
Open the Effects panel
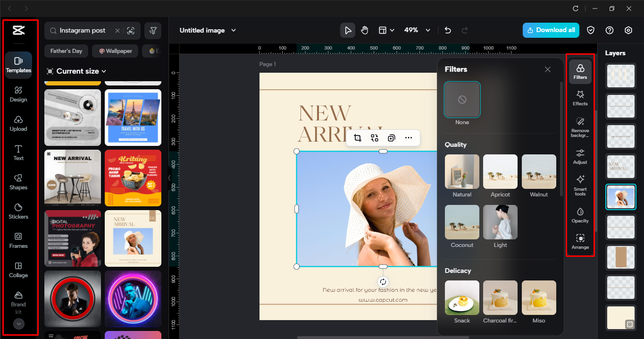(580, 98)
